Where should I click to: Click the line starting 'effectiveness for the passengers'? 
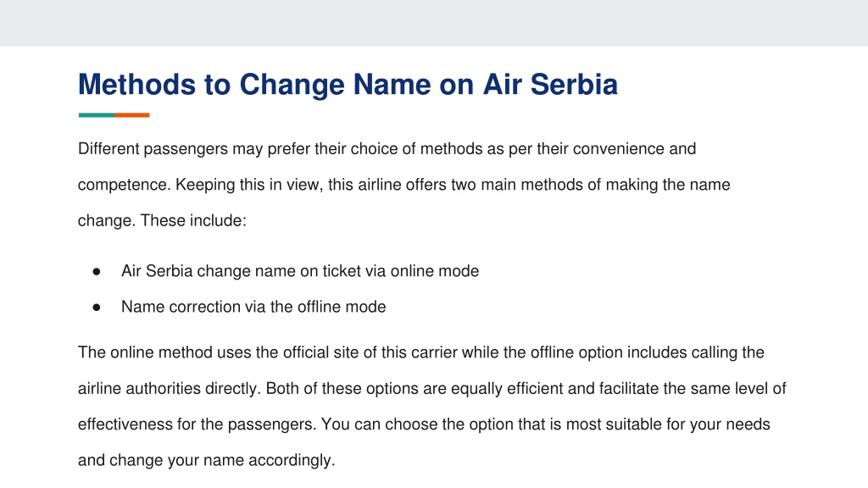click(x=424, y=424)
